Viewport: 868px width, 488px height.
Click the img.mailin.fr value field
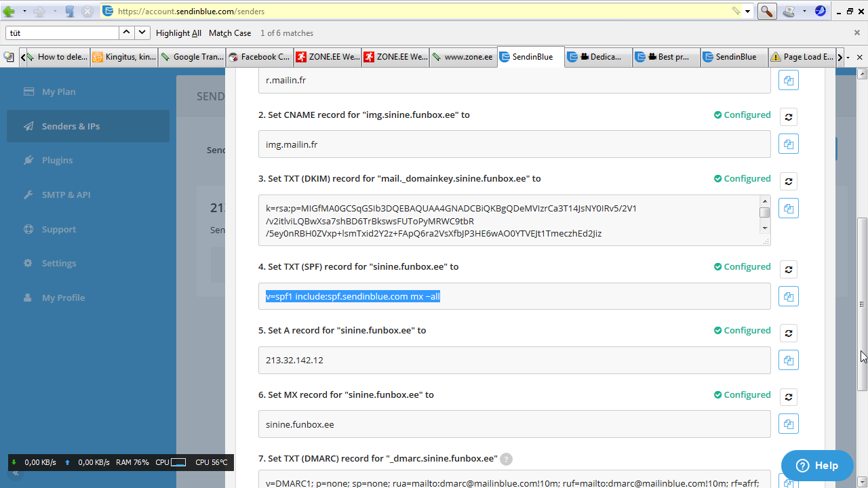point(515,144)
